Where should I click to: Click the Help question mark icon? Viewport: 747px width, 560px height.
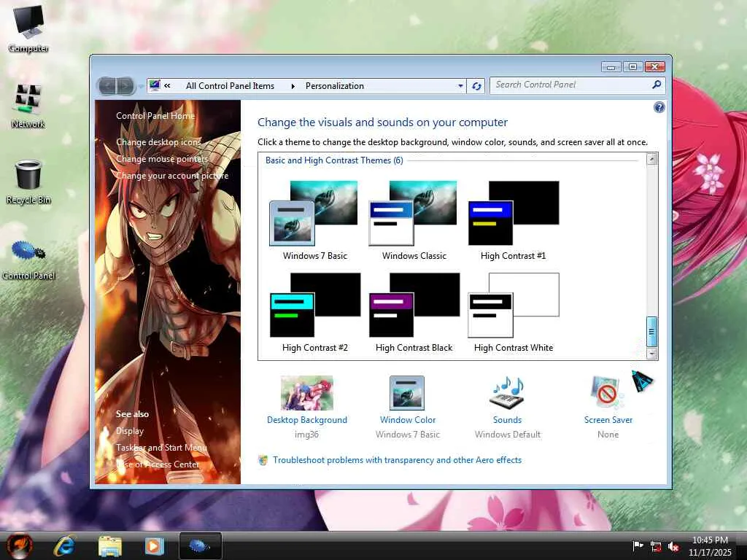(x=659, y=107)
